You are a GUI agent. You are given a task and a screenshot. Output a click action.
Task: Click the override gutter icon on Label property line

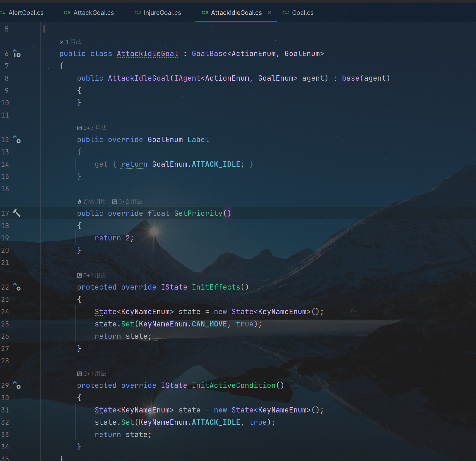pos(17,139)
